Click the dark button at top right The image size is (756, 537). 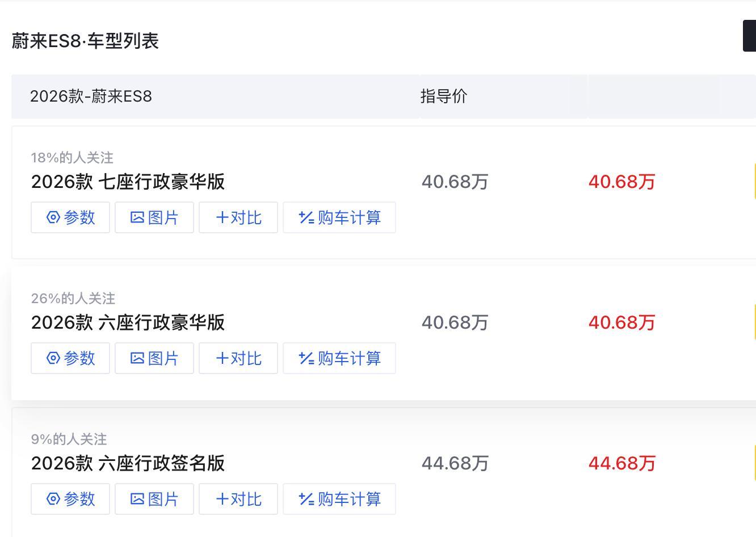tap(749, 36)
